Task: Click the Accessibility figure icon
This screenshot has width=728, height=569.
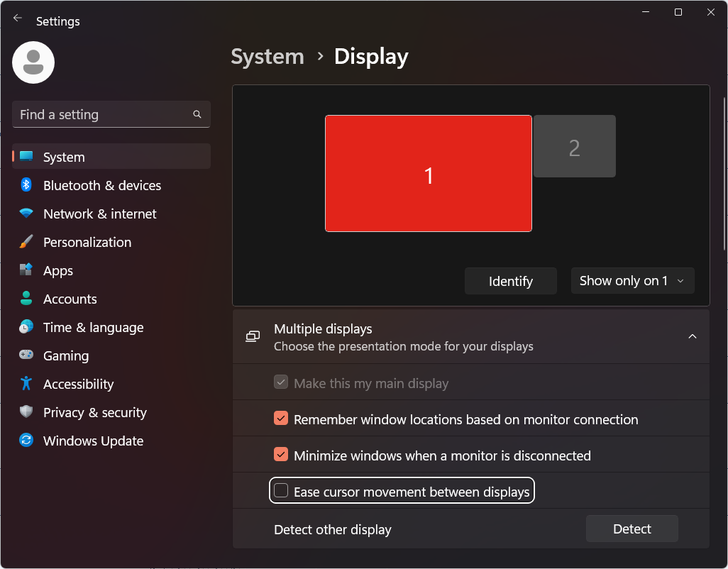Action: click(x=26, y=384)
